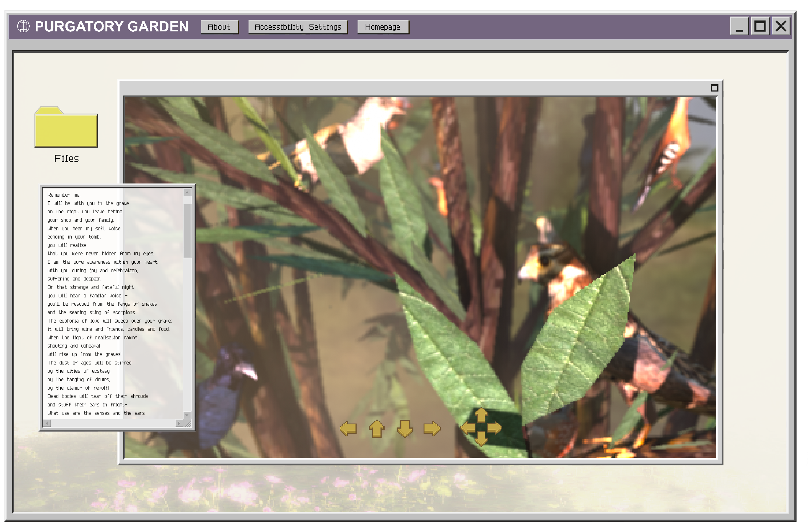
Task: Click the poem window's resize grip corner
Action: [188, 424]
